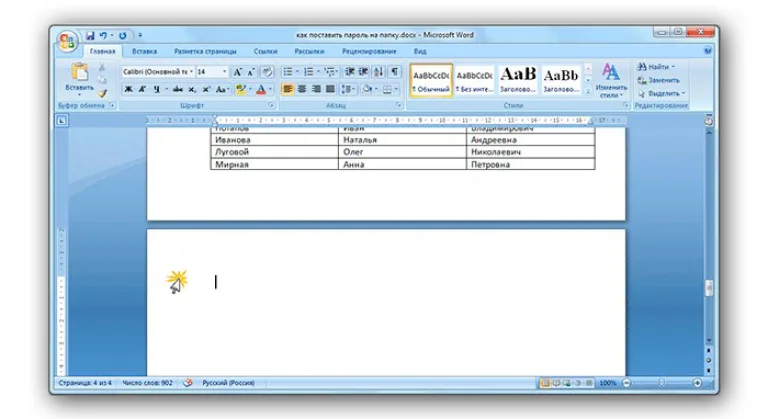This screenshot has height=419, width=768.
Task: Save the document with the floppy icon
Action: click(x=90, y=36)
